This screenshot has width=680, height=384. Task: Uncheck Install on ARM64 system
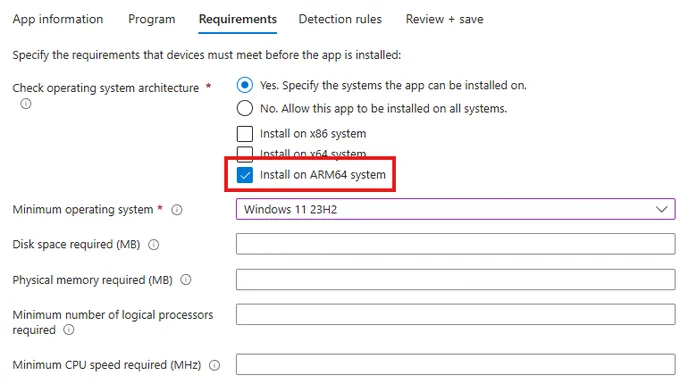[245, 175]
